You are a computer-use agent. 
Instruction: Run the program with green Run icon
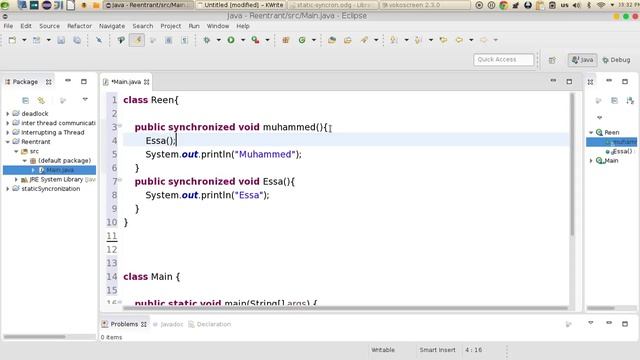coord(231,40)
